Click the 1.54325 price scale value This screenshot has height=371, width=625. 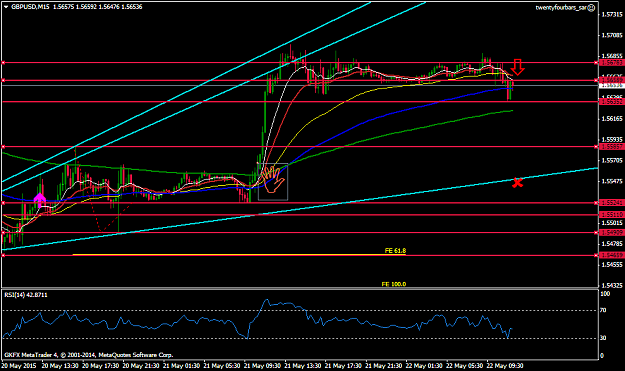tap(612, 285)
